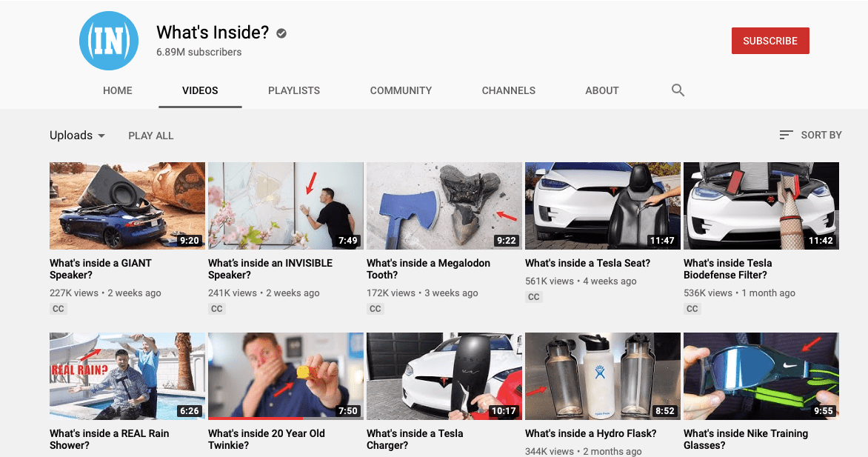Click the verified checkmark badge beside channel name
The height and width of the screenshot is (457, 868).
(x=281, y=33)
